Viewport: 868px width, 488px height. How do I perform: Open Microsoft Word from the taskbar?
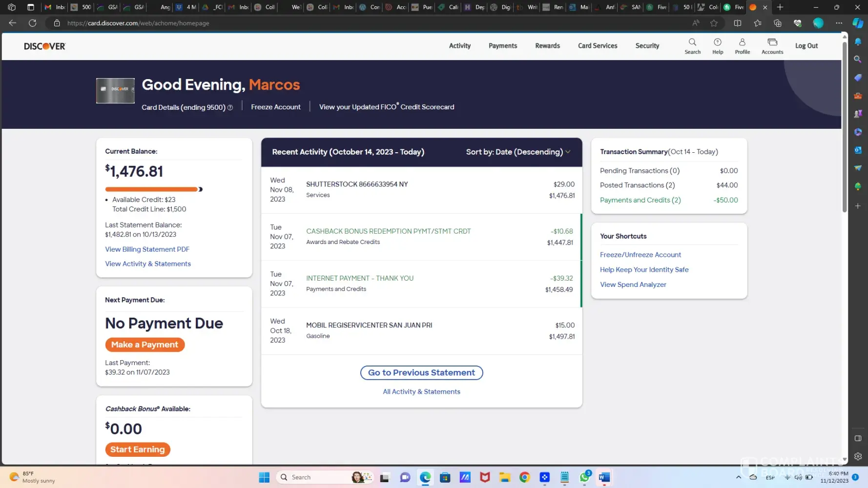coord(604,477)
